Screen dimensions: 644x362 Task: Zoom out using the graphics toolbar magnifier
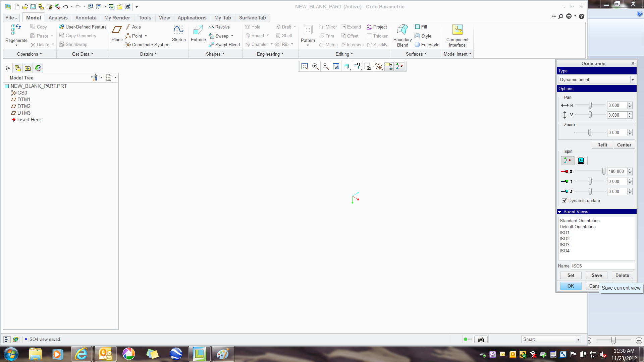pyautogui.click(x=326, y=66)
